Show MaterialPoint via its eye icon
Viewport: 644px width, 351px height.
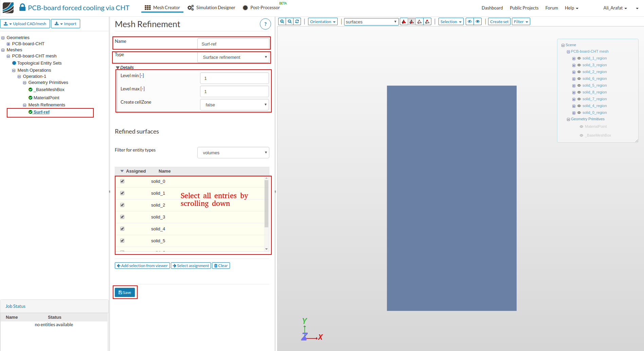click(582, 127)
